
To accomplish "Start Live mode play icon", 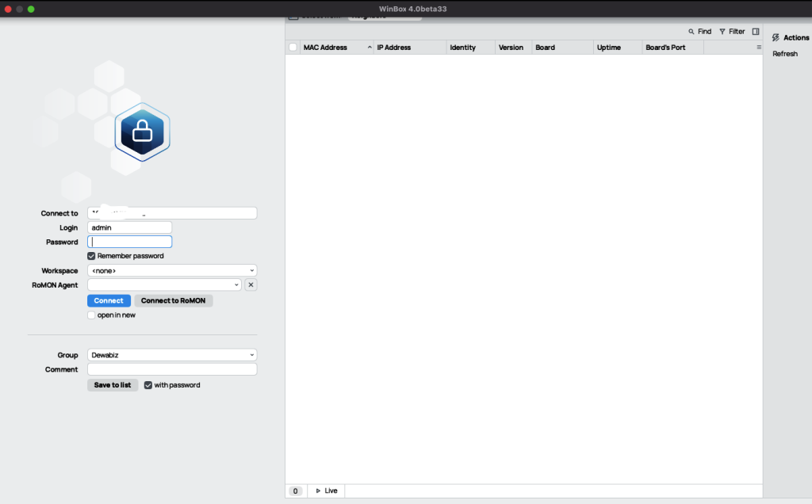I will pyautogui.click(x=319, y=491).
